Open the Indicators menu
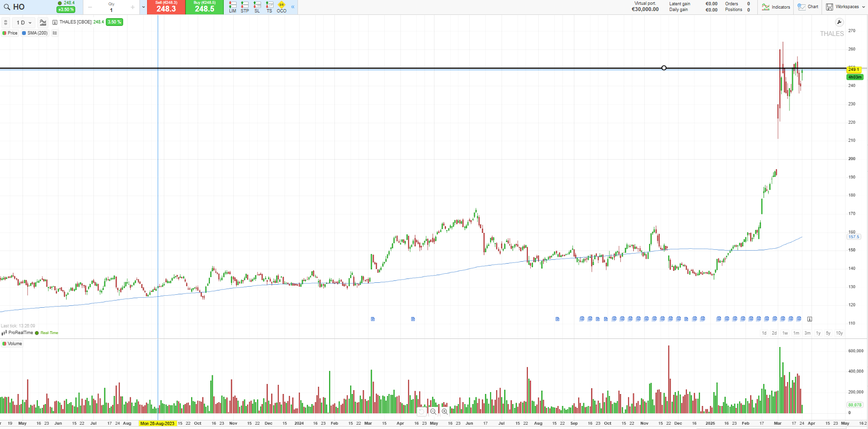 pos(776,7)
